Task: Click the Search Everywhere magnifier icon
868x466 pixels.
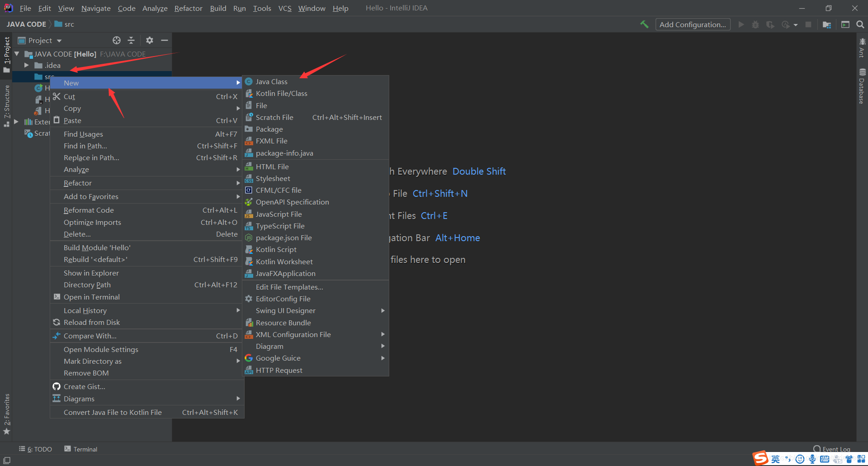Action: [x=860, y=24]
